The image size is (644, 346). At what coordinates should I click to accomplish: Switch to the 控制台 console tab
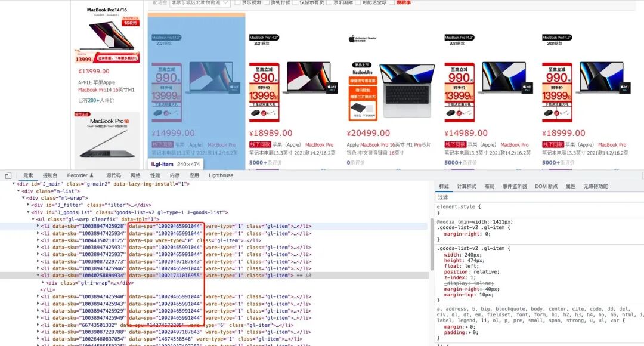click(x=50, y=175)
